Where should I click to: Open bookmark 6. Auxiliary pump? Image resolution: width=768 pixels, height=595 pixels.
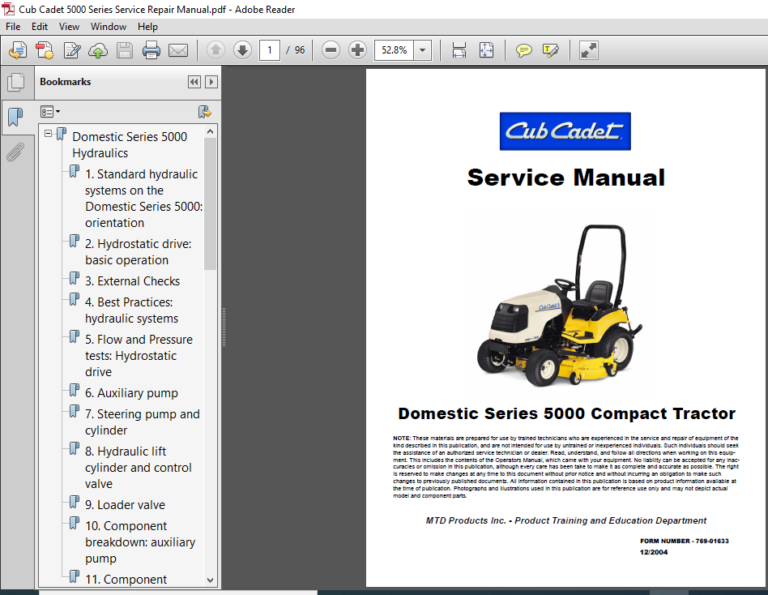pyautogui.click(x=131, y=393)
